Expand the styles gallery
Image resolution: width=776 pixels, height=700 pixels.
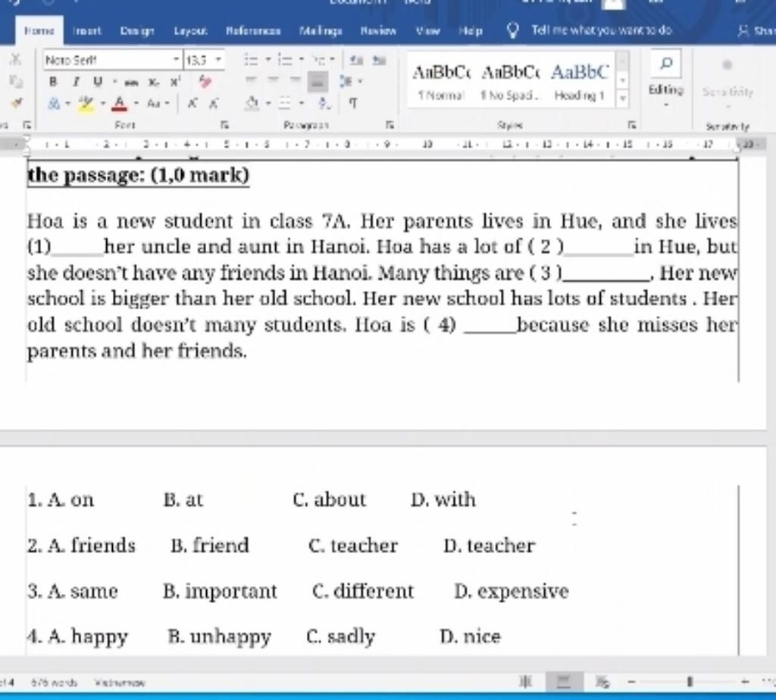[623, 98]
